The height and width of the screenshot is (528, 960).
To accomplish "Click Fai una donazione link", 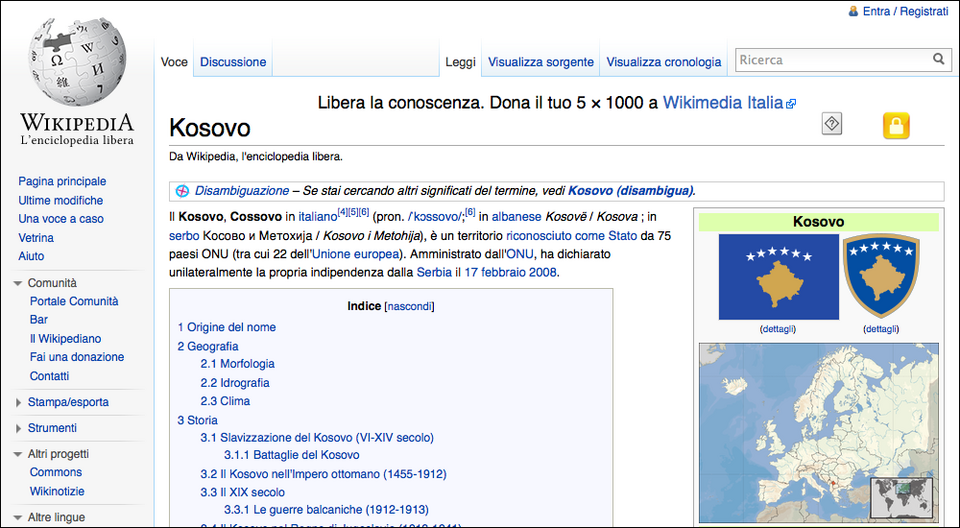I will [77, 357].
